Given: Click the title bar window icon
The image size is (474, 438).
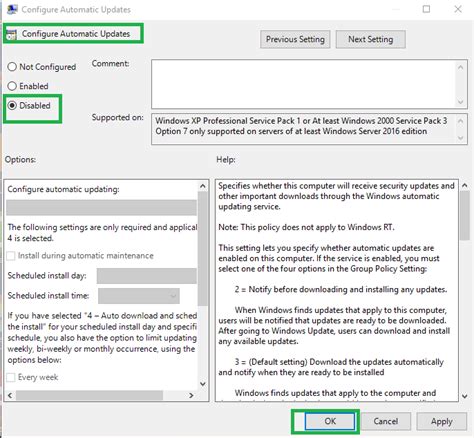Looking at the screenshot, I should click(x=12, y=9).
